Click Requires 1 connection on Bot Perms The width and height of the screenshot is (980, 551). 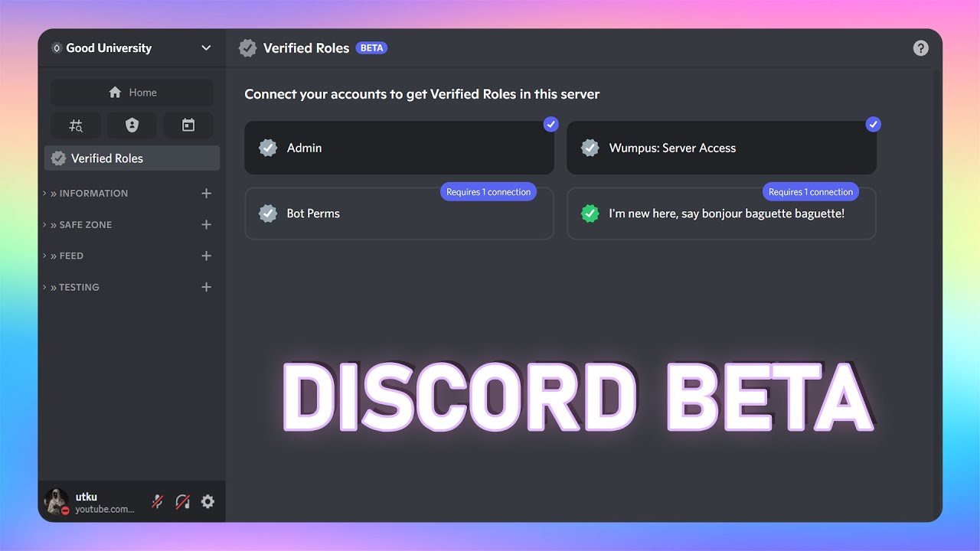(488, 192)
